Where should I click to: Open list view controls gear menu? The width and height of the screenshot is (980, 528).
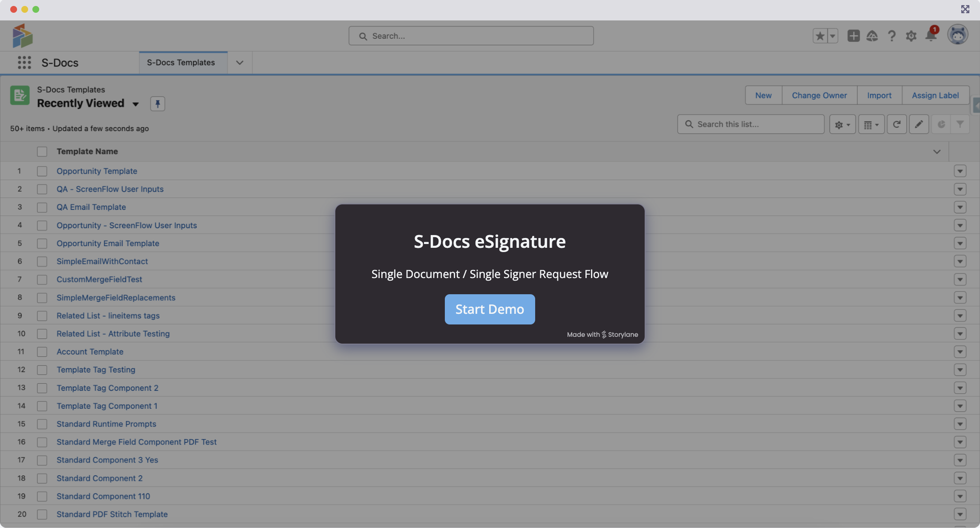click(842, 124)
